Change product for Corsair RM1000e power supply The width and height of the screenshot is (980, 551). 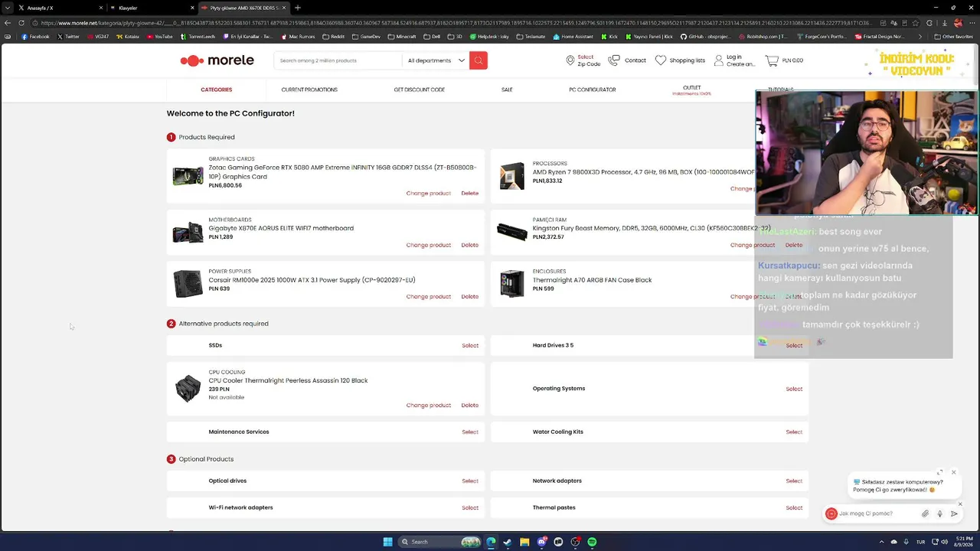[429, 296]
